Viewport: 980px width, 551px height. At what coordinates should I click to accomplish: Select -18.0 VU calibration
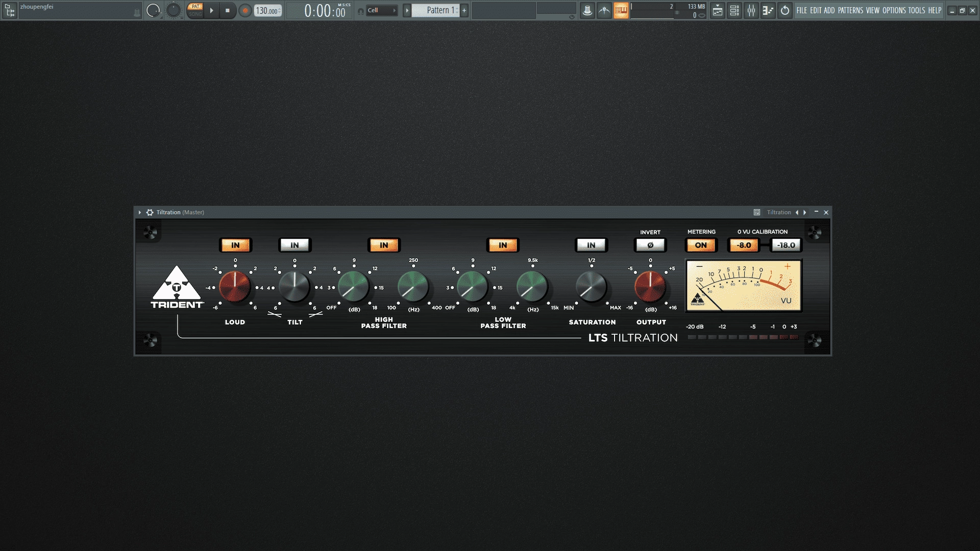tap(786, 245)
